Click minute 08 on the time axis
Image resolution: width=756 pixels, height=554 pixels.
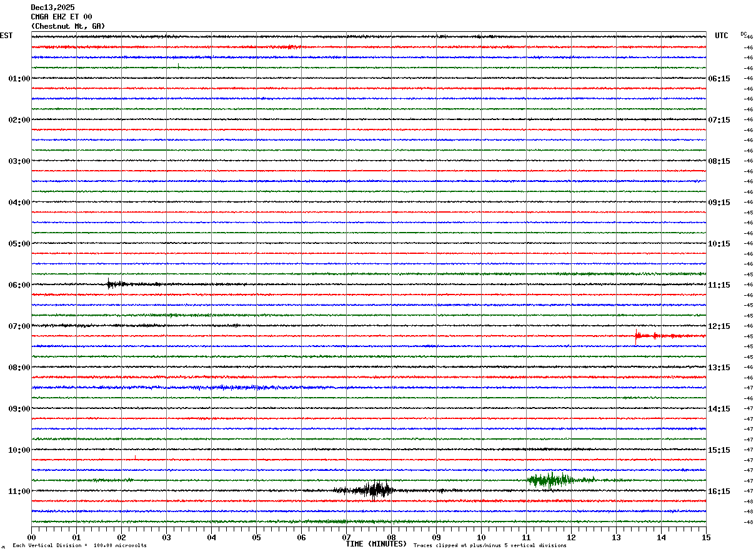(391, 537)
